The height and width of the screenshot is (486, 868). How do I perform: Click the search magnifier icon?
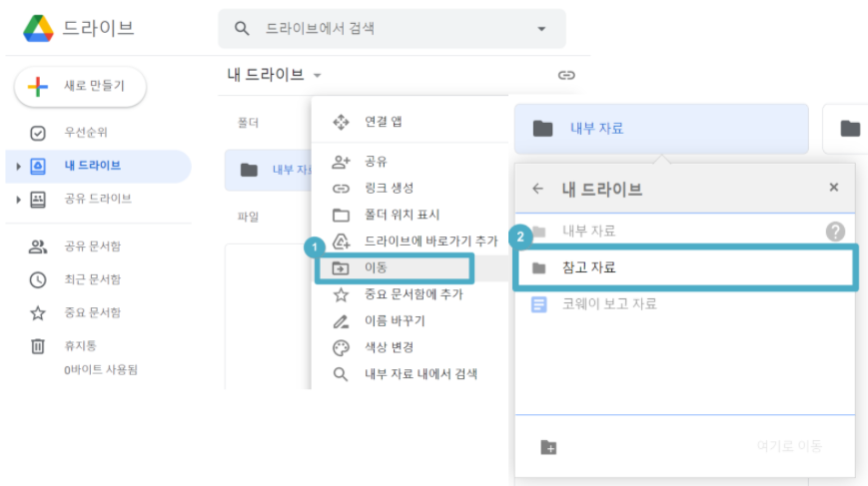242,28
